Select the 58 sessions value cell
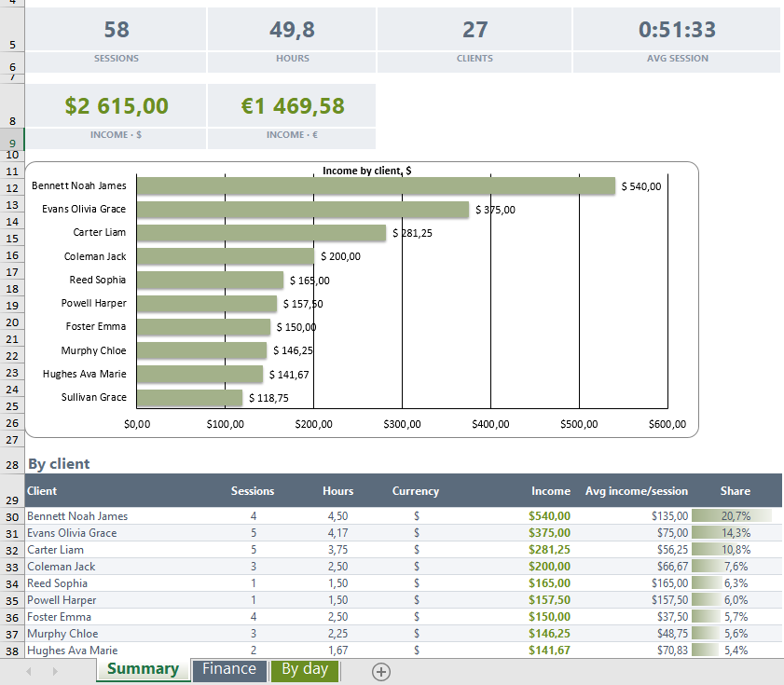Viewport: 784px width, 685px height. 116,30
